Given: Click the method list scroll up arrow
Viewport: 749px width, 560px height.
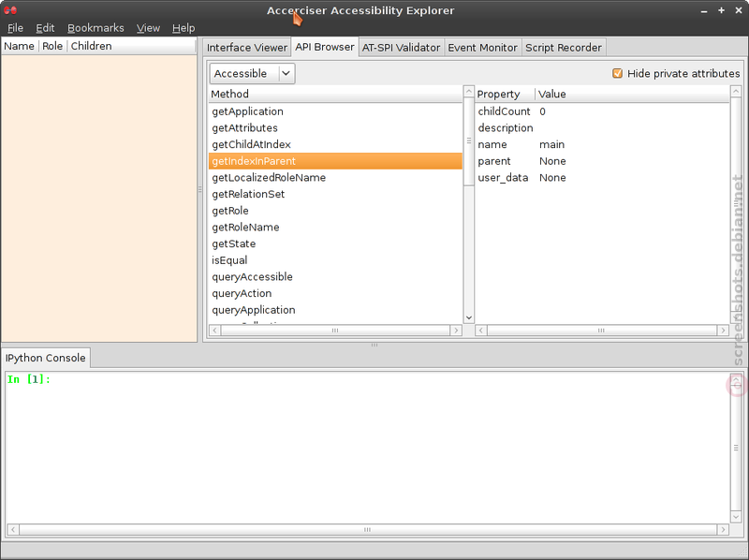Looking at the screenshot, I should click(x=469, y=91).
